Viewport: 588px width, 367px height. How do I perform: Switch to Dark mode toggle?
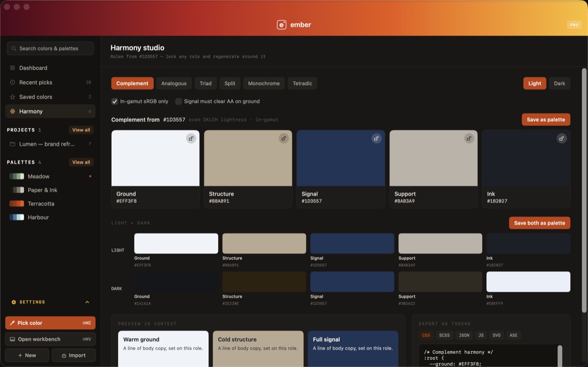click(560, 83)
